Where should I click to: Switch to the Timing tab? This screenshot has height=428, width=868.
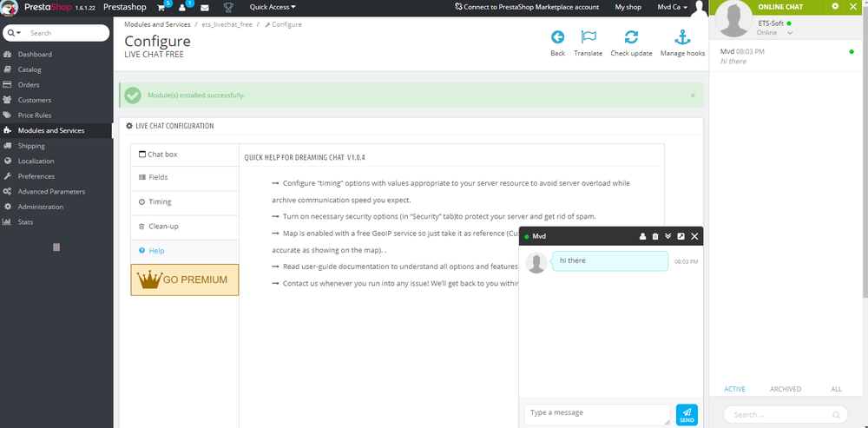click(185, 202)
